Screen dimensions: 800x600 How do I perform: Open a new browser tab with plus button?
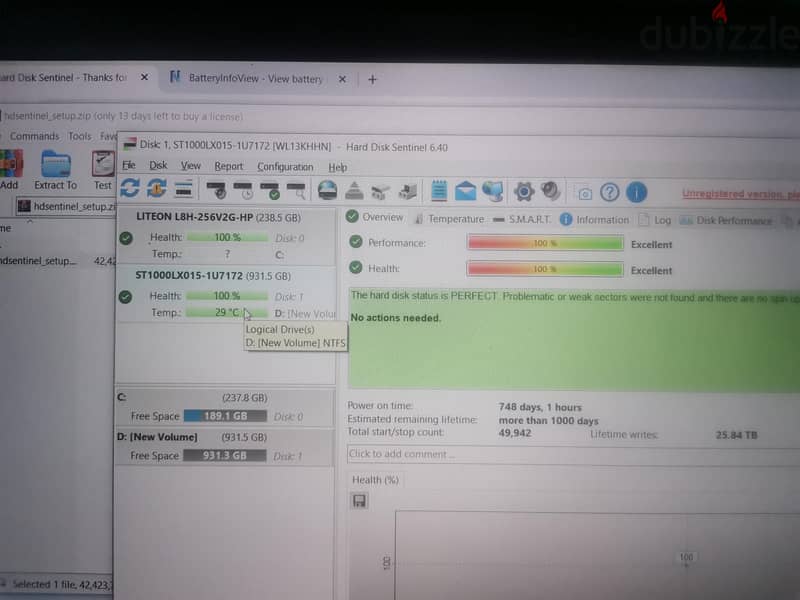[372, 80]
